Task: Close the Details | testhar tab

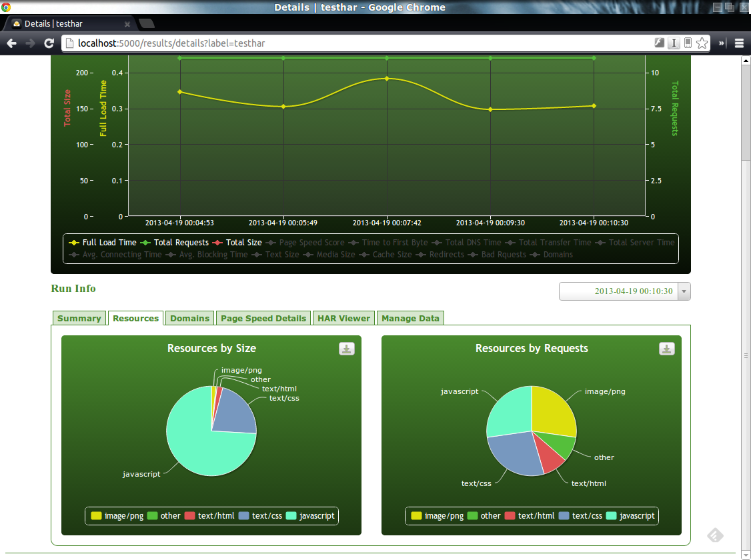Action: [x=127, y=24]
